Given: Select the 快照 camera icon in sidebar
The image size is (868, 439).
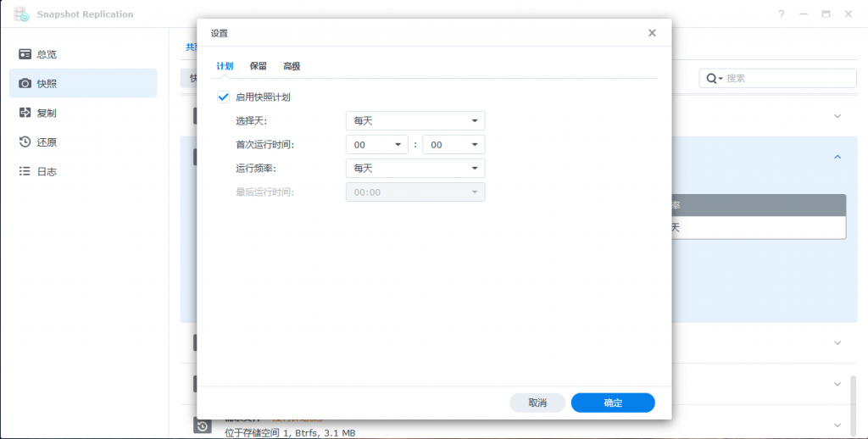Looking at the screenshot, I should [x=25, y=83].
